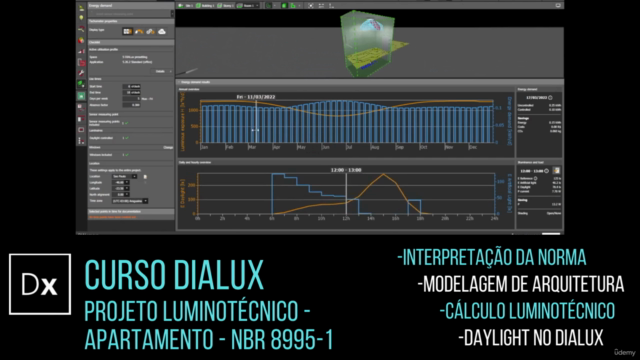Open the Location city dropdown
Viewport: 640px width, 360px height.
tap(124, 176)
